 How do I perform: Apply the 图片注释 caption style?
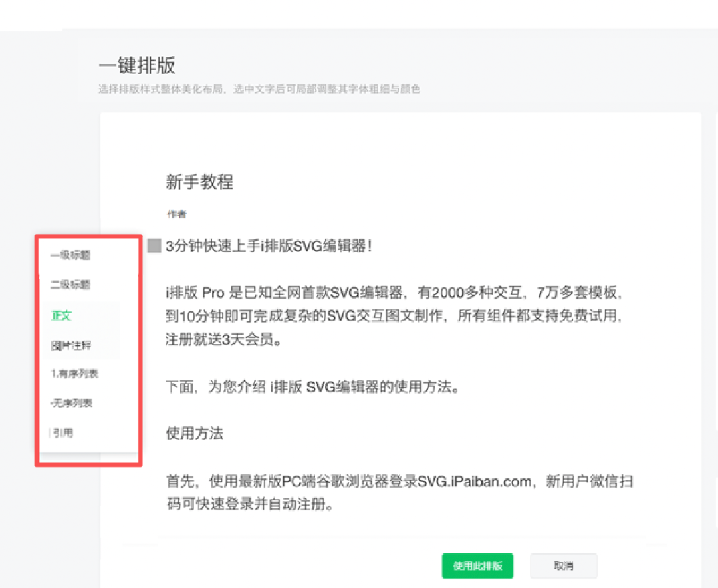pos(71,345)
